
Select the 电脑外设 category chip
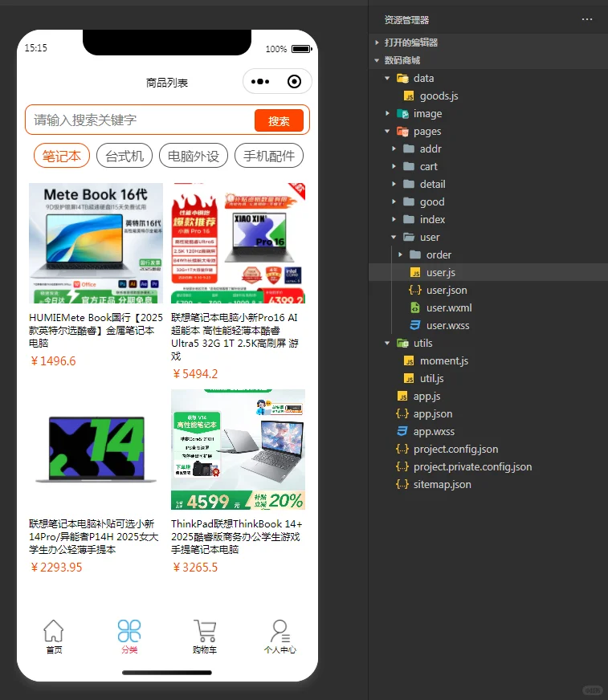[x=194, y=156]
